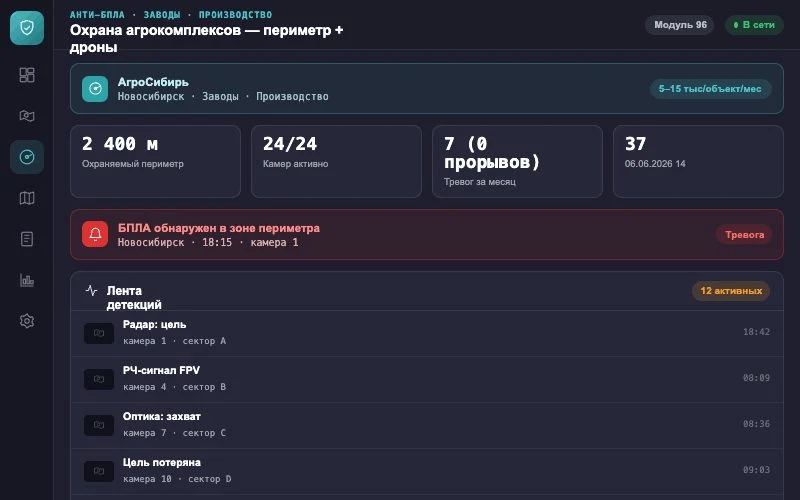
Task: Click the 06.06.2026 14 date label
Action: click(x=655, y=164)
